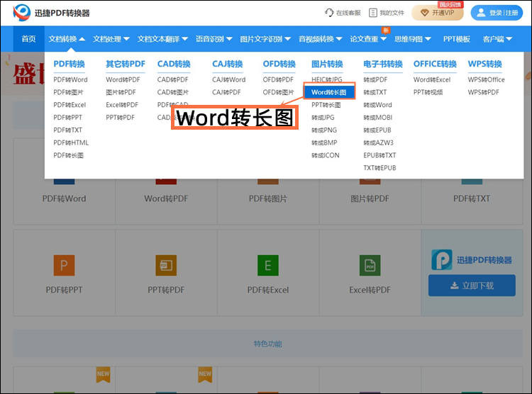Screen dimensions: 532x394
Task: Click the PDF转PPT orange icon
Action: click(x=64, y=265)
